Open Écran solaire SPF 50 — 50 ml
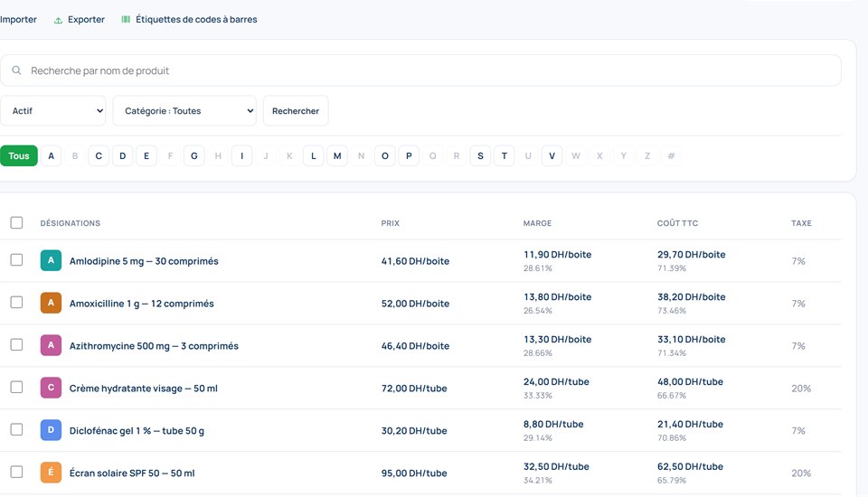The width and height of the screenshot is (868, 497). pyautogui.click(x=132, y=474)
